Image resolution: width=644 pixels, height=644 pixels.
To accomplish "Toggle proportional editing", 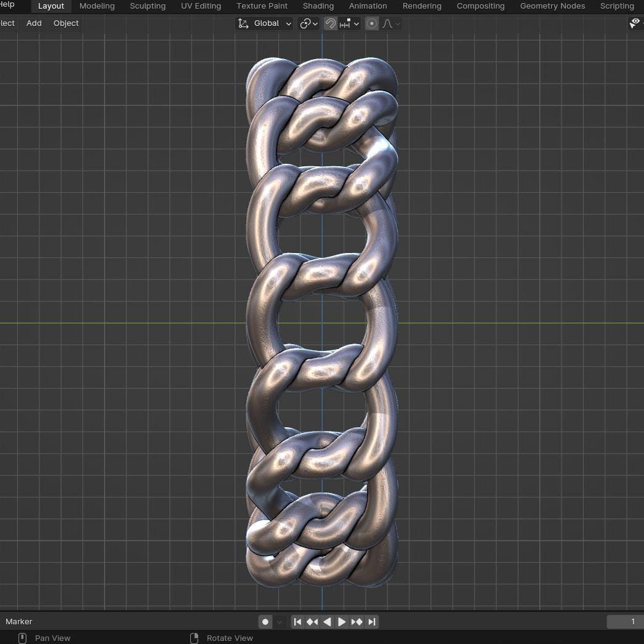I will pos(372,24).
